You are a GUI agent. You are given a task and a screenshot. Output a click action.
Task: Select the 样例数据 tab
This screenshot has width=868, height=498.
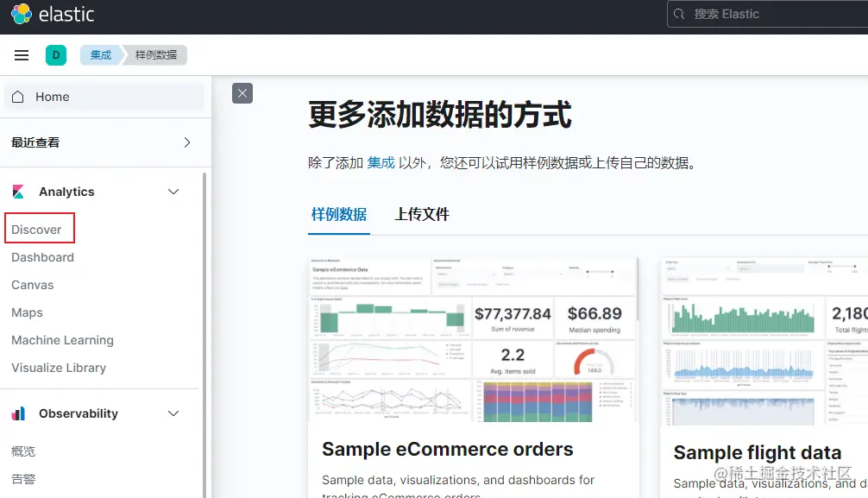coord(339,214)
